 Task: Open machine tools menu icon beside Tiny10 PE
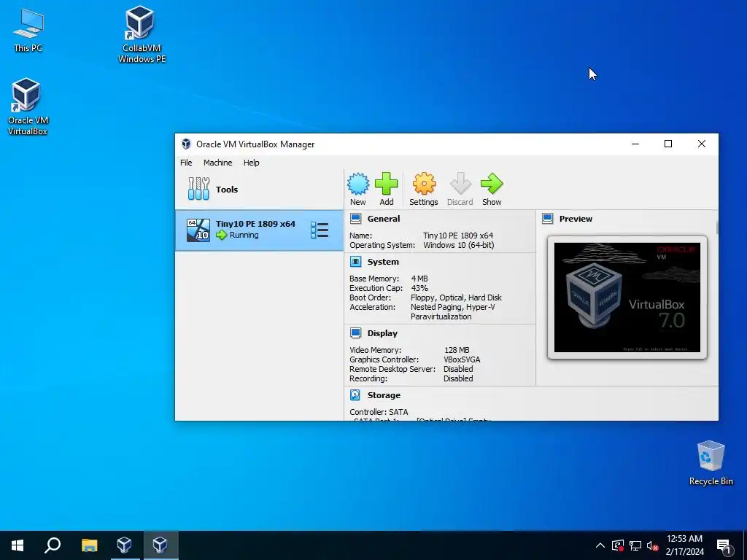pyautogui.click(x=320, y=230)
